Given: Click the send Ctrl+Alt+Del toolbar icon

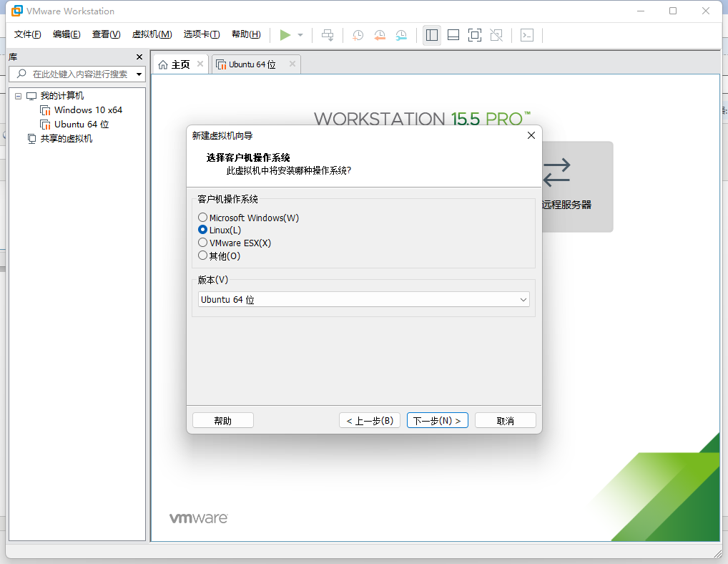Looking at the screenshot, I should pyautogui.click(x=328, y=35).
